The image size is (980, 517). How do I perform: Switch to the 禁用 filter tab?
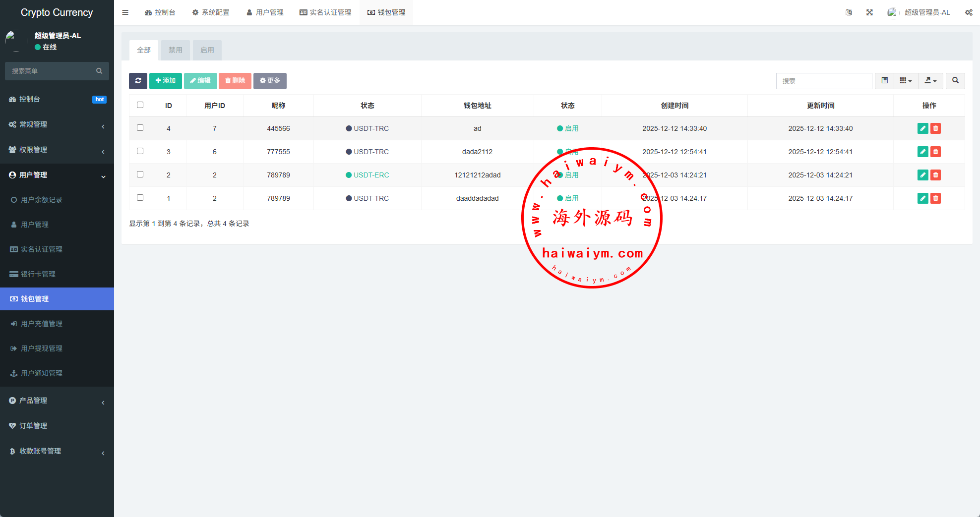point(175,50)
